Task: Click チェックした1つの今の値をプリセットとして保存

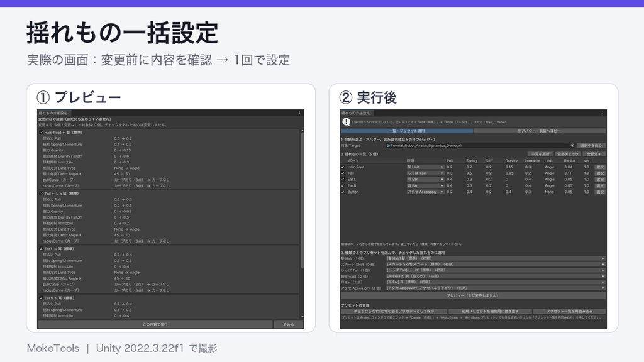Action: (394, 311)
